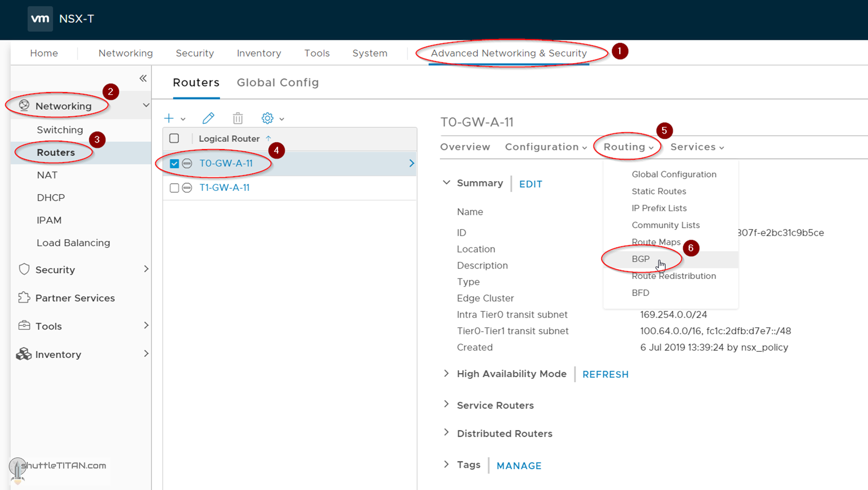Open the Services dropdown
The image size is (868, 490).
pyautogui.click(x=696, y=147)
